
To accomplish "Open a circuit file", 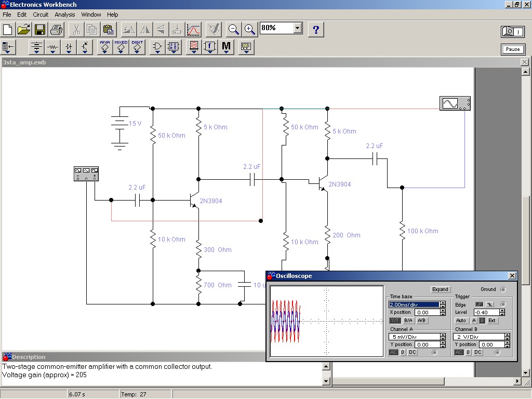I will click(24, 30).
